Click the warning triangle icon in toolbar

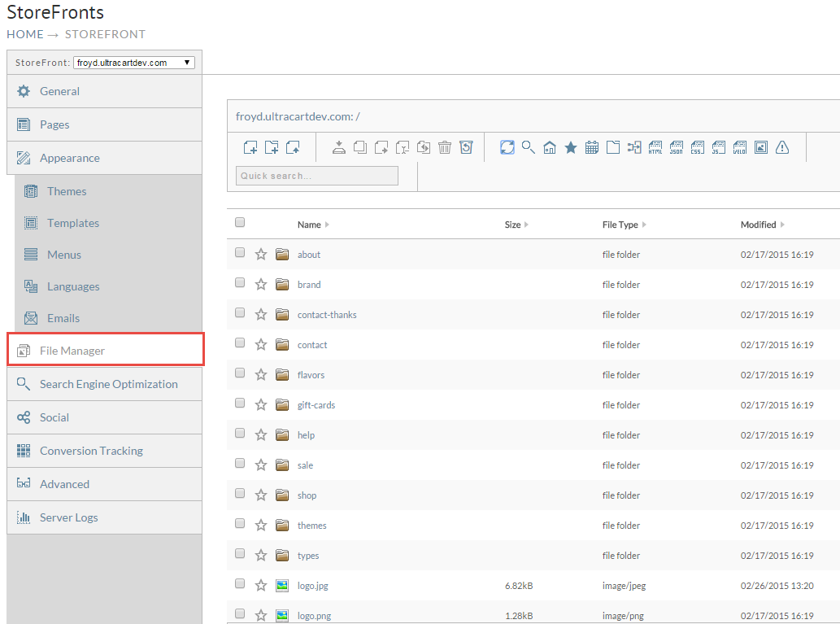(x=782, y=147)
